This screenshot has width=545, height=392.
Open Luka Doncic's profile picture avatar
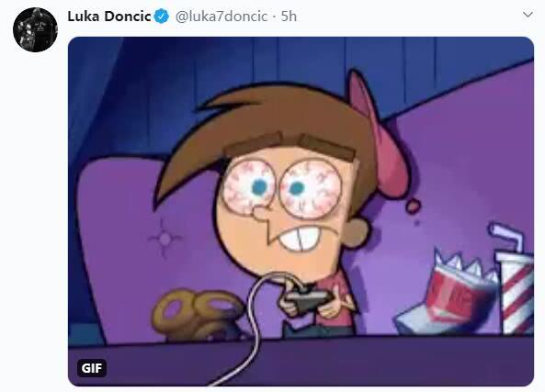tap(35, 30)
